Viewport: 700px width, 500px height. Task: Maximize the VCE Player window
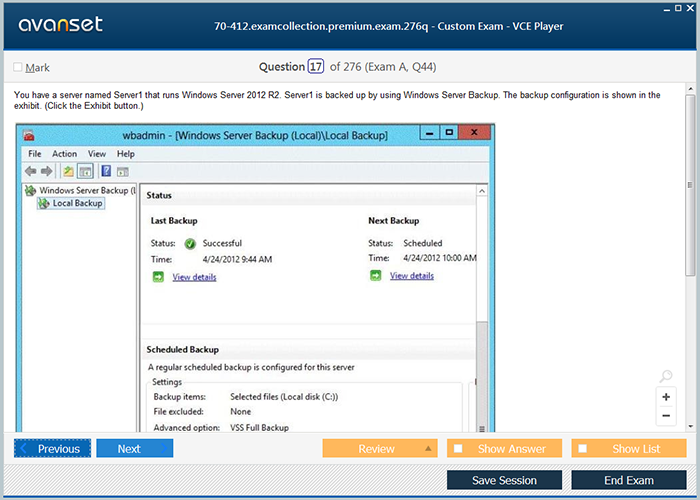click(x=678, y=8)
